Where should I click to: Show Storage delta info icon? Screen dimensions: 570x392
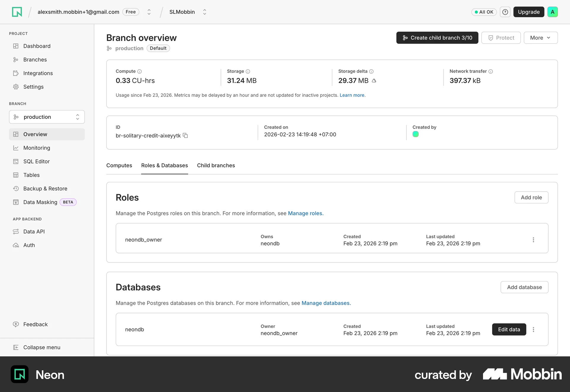371,71
